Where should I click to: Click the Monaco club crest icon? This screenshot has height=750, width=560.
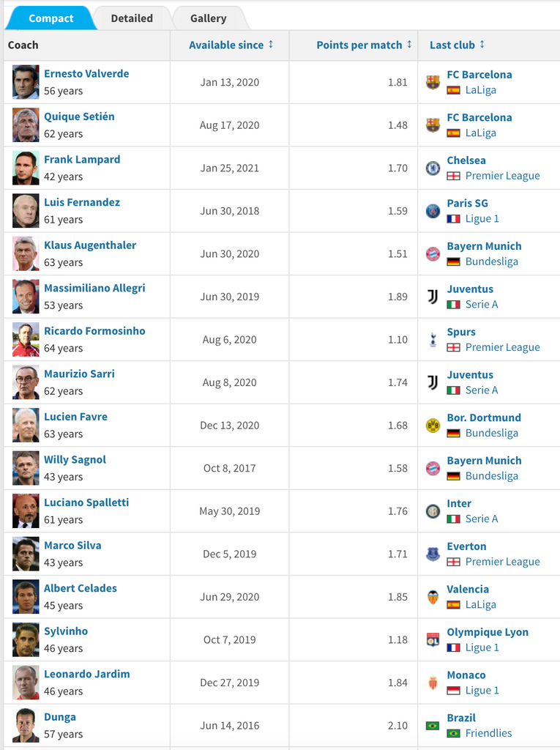[x=433, y=683]
